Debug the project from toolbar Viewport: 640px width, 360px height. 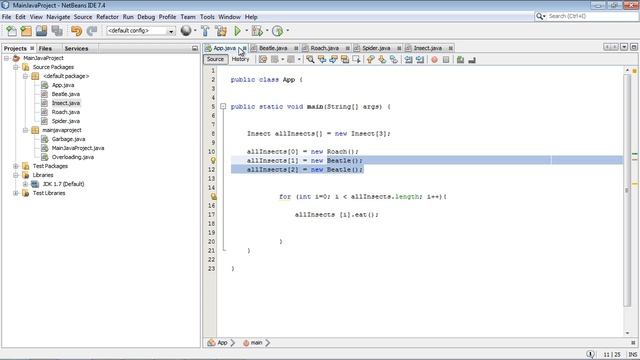(257, 31)
